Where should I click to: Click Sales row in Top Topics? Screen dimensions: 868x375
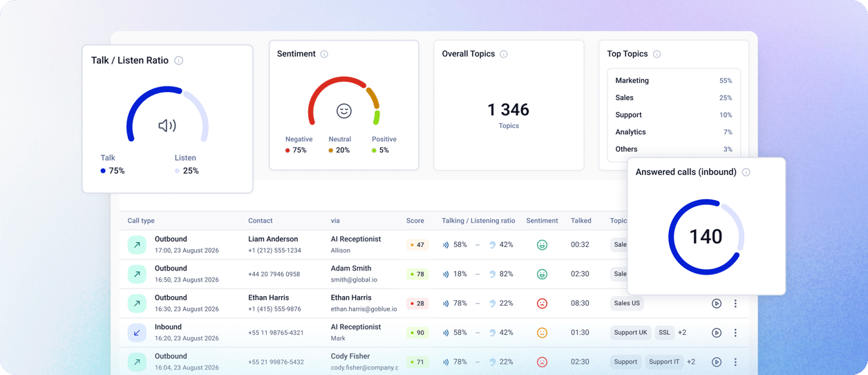pyautogui.click(x=674, y=98)
